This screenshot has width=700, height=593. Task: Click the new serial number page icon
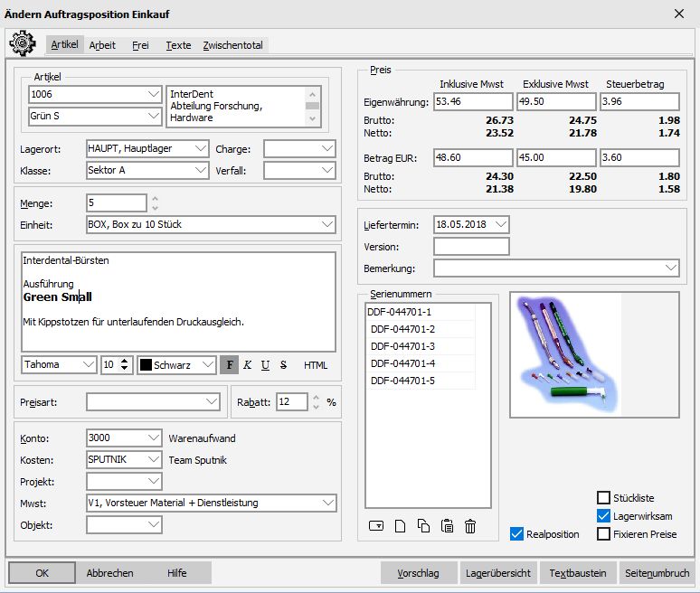click(400, 526)
